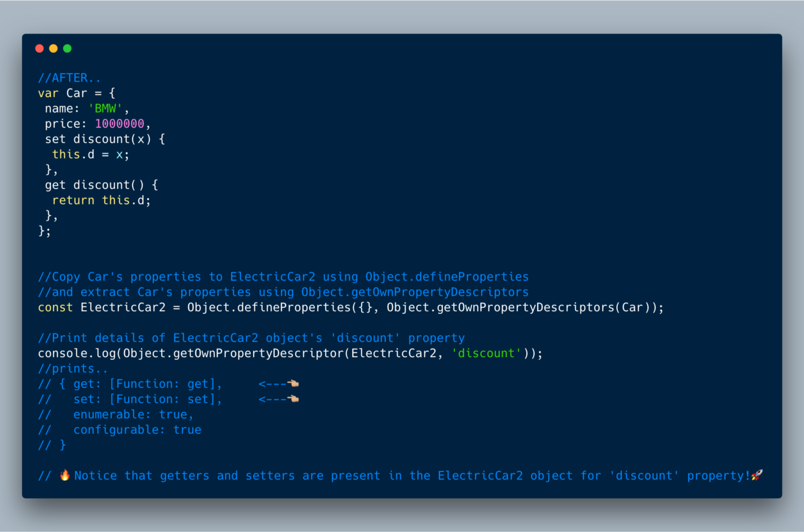Click the red close dot
This screenshot has width=804, height=532.
(40, 49)
